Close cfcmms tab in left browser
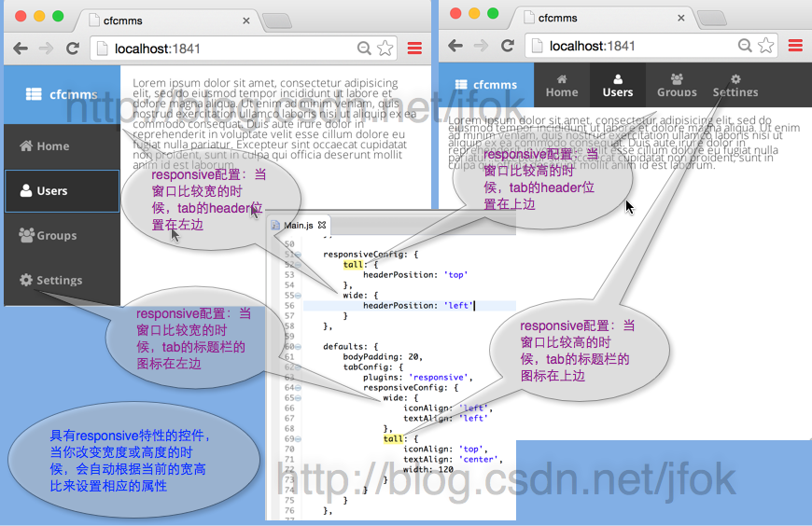The height and width of the screenshot is (526, 812). coord(246,21)
